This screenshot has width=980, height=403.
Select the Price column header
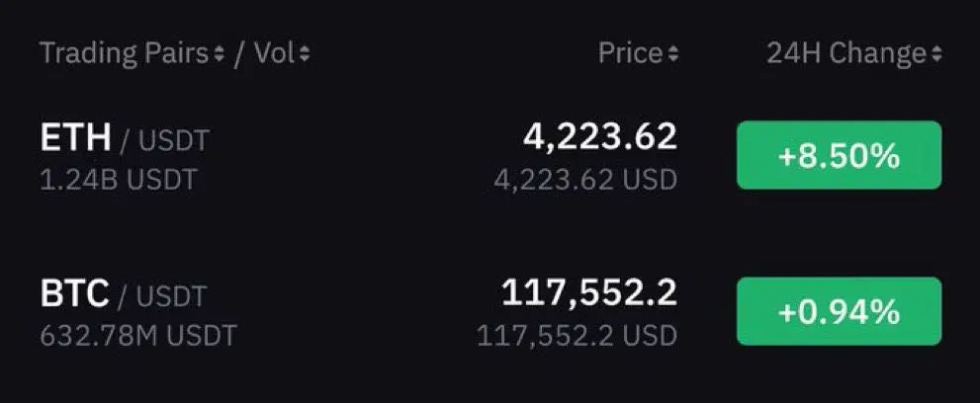pos(631,53)
